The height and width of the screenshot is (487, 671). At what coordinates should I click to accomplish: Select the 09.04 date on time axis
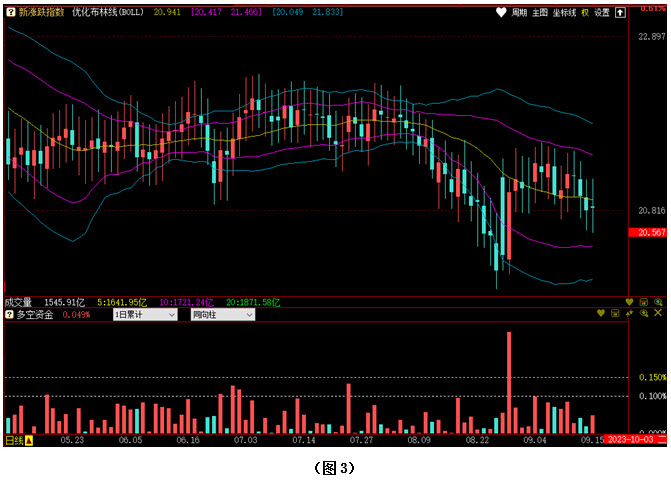pos(535,440)
